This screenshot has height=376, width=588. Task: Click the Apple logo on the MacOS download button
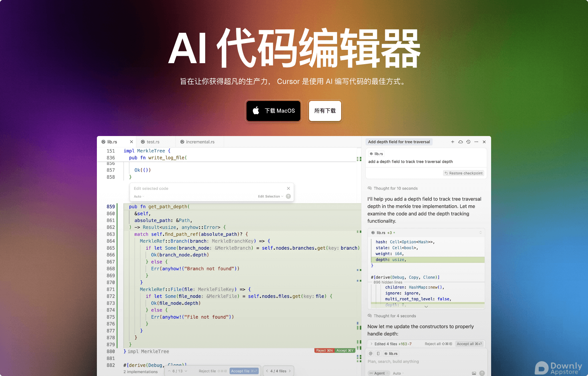click(x=256, y=110)
